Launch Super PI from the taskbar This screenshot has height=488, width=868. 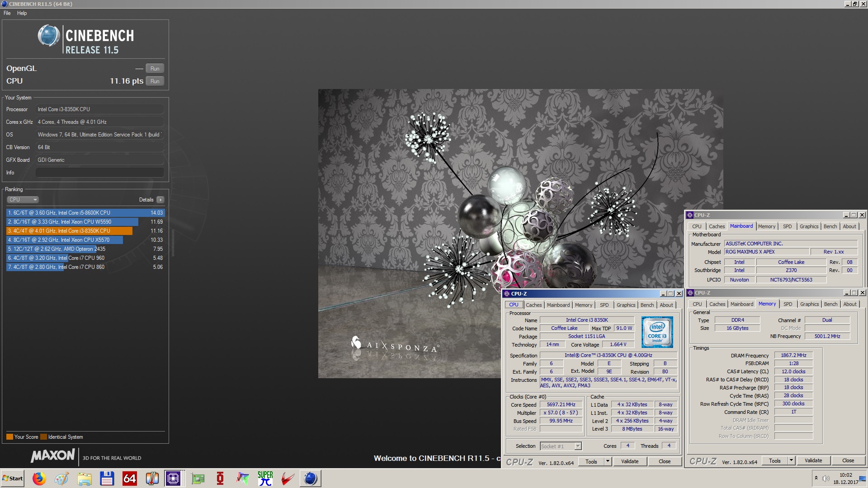pyautogui.click(x=265, y=479)
